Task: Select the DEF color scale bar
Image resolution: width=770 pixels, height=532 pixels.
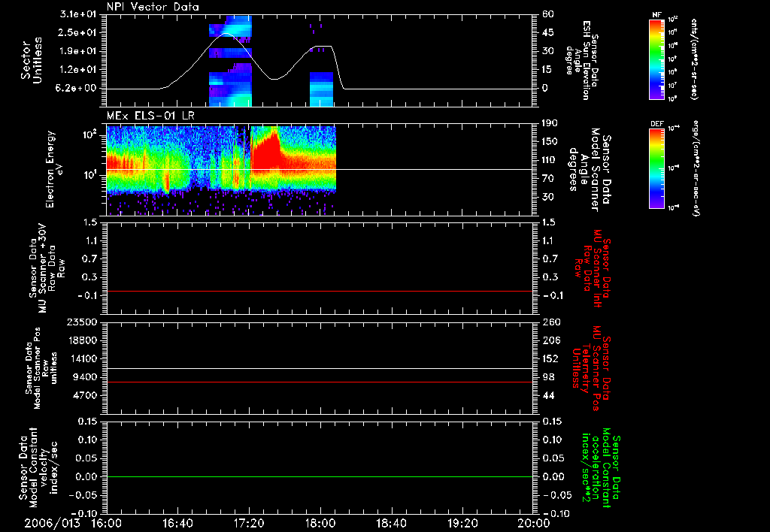Action: click(657, 168)
